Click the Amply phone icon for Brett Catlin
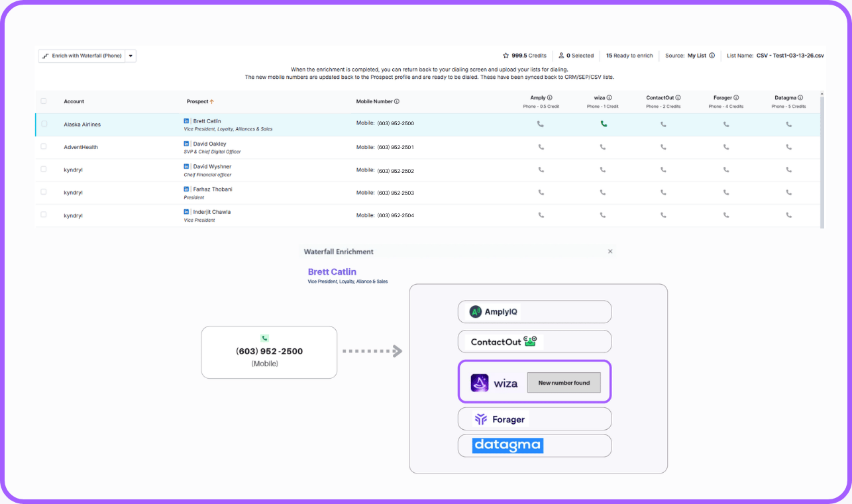 (541, 124)
